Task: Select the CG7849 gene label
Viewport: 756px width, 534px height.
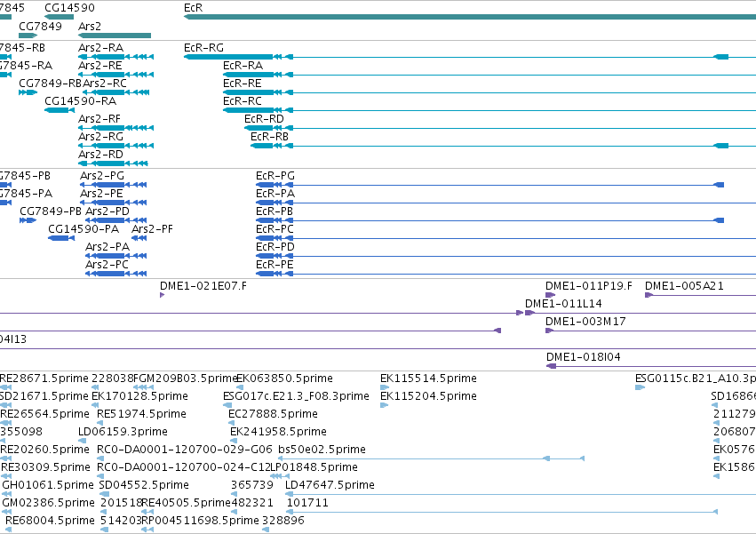Action: pyautogui.click(x=41, y=26)
